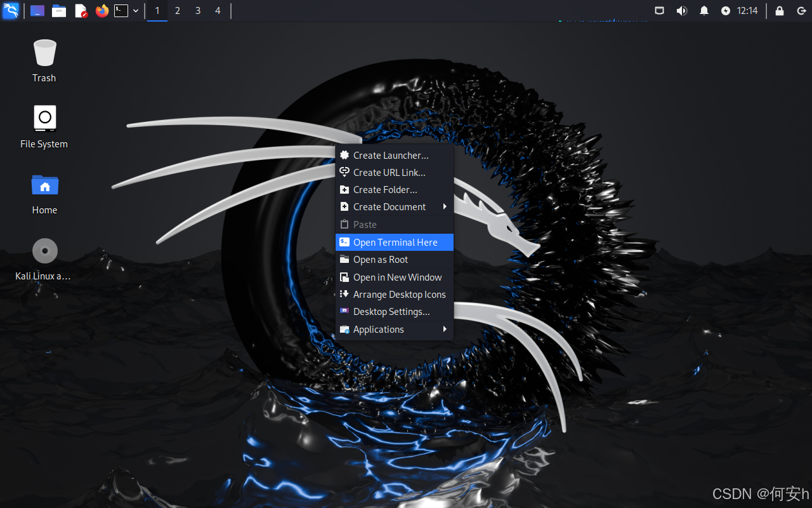Launch Firefox from the top panel
Image resolution: width=812 pixels, height=508 pixels.
click(x=102, y=11)
